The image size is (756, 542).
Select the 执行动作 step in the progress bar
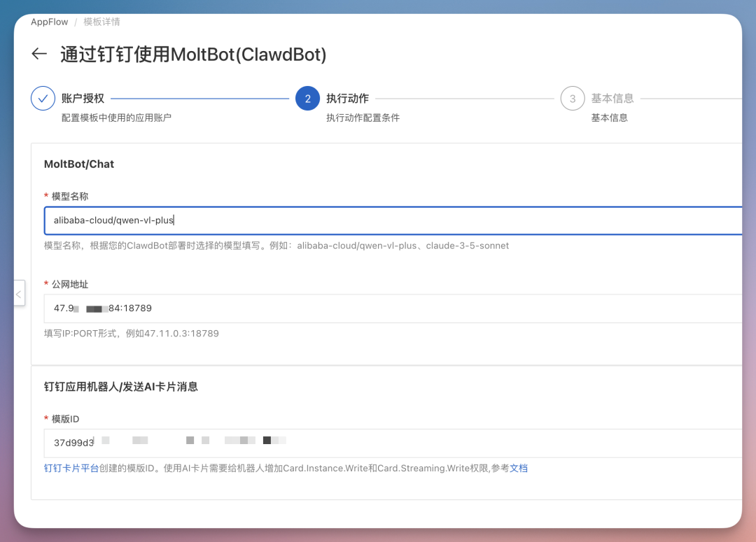click(x=350, y=98)
